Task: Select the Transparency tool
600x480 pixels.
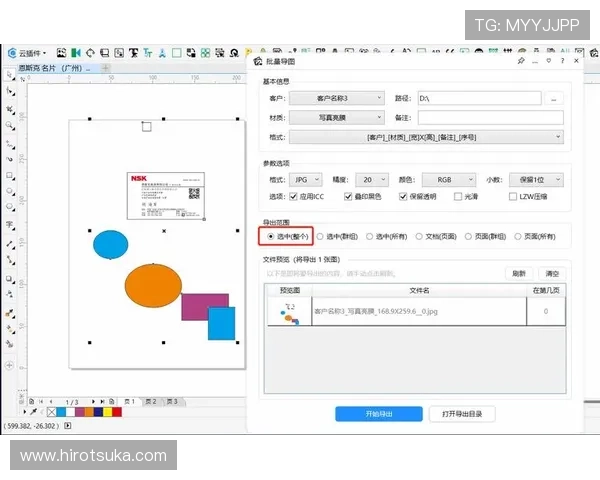Action: (10, 294)
